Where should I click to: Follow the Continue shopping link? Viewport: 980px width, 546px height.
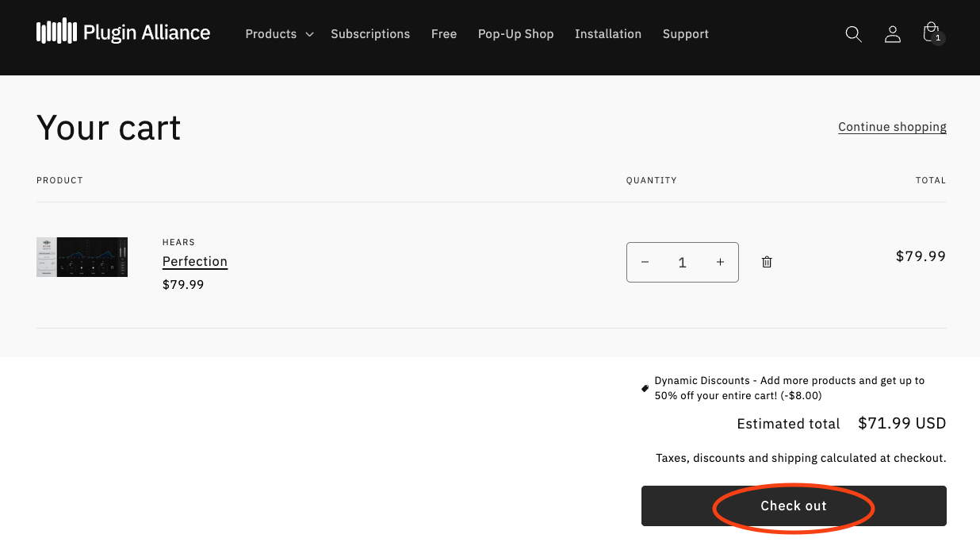point(892,127)
